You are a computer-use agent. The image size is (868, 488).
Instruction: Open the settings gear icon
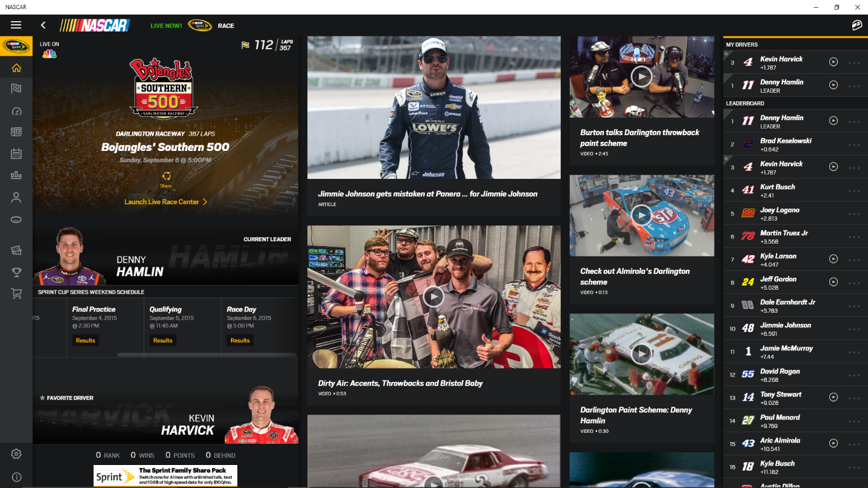tap(16, 454)
